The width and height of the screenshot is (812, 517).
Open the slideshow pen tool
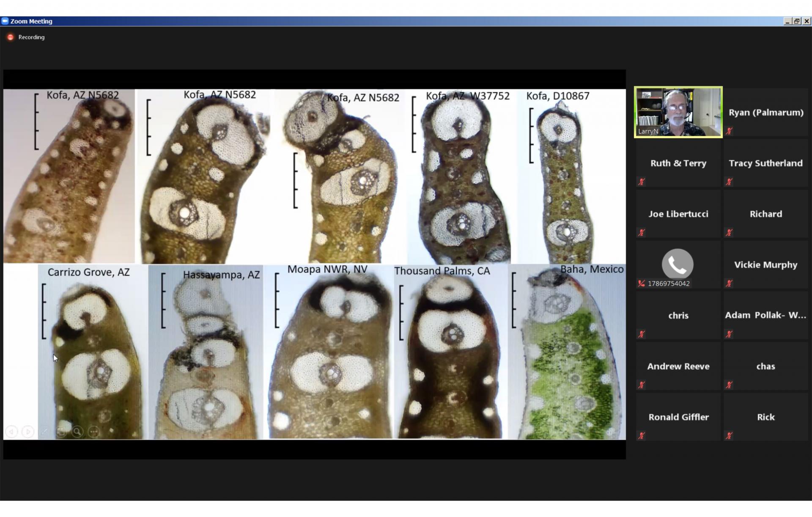point(44,432)
